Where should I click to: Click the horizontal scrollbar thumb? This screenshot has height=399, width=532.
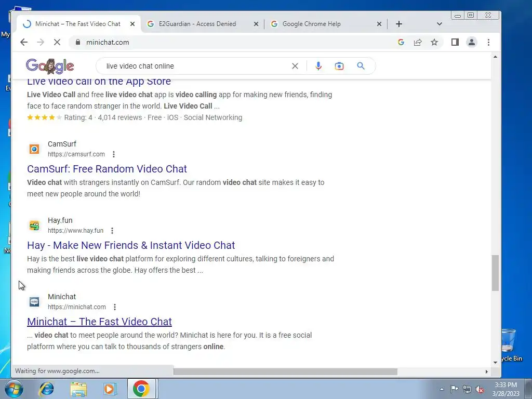point(285,371)
